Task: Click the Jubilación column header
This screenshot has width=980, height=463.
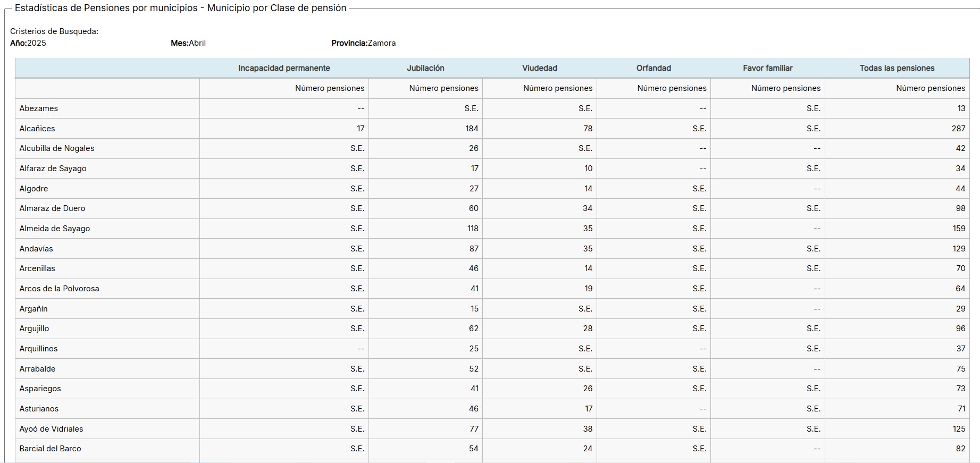Action: pos(425,68)
